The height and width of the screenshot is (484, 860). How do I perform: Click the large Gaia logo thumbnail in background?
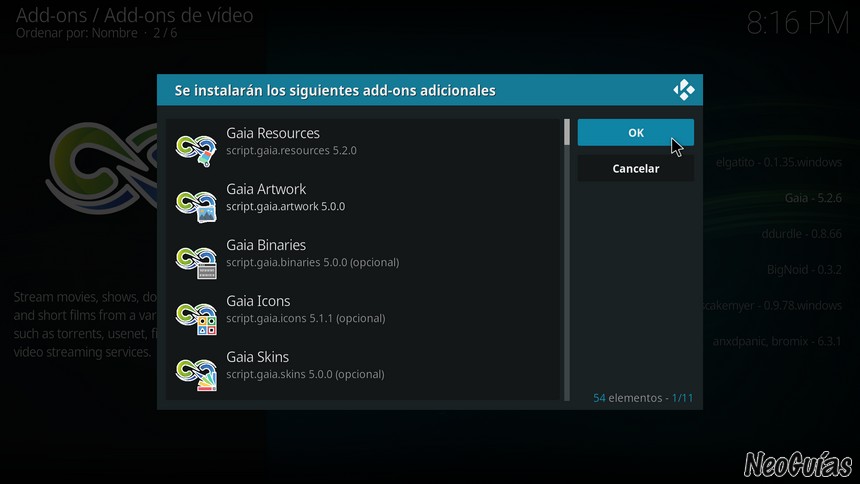coord(101,167)
